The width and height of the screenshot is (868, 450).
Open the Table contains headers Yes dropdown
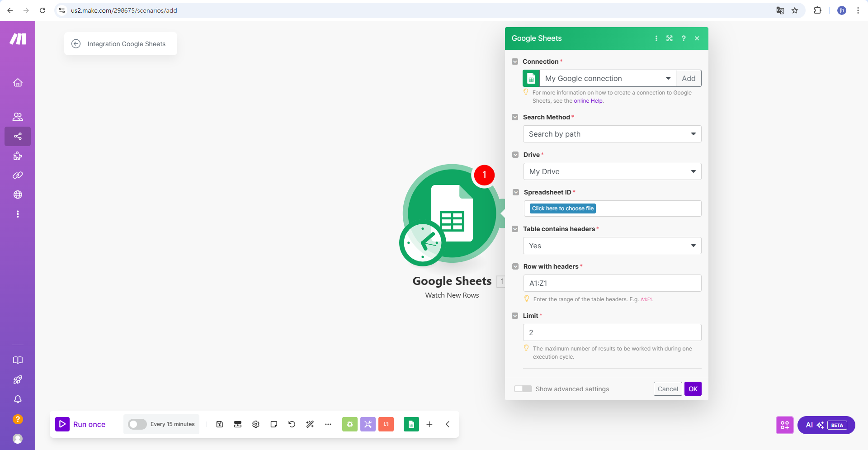tap(612, 246)
